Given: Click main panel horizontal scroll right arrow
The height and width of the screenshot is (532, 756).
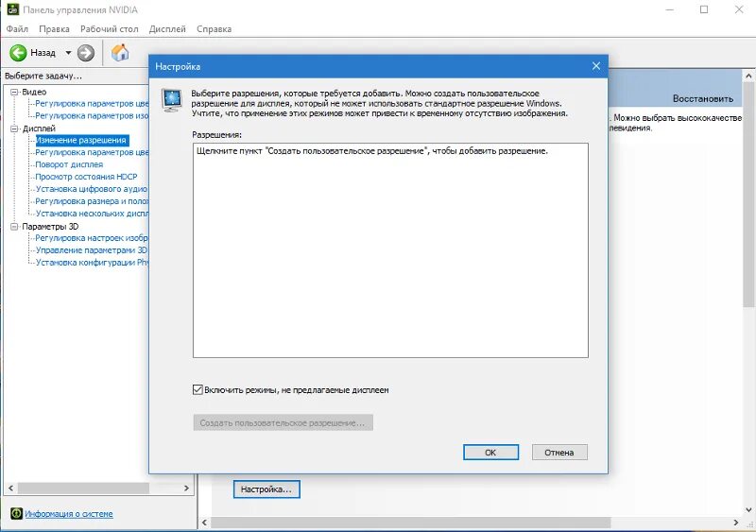Looking at the screenshot, I should [736, 523].
